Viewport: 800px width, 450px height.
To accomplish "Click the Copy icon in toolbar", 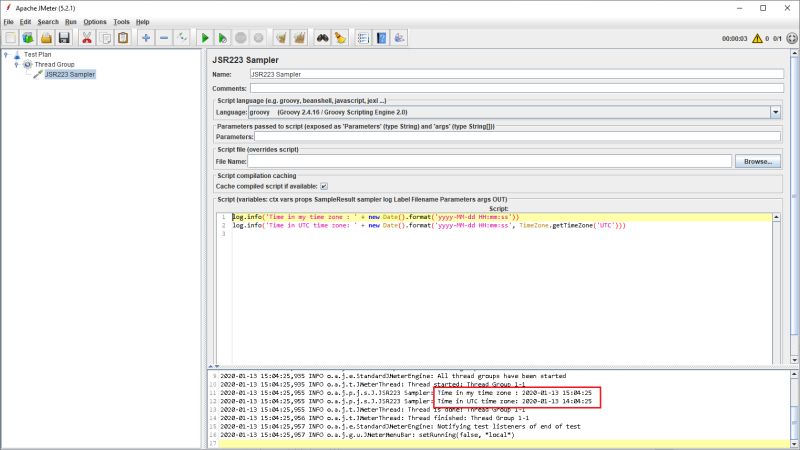I will (x=105, y=38).
